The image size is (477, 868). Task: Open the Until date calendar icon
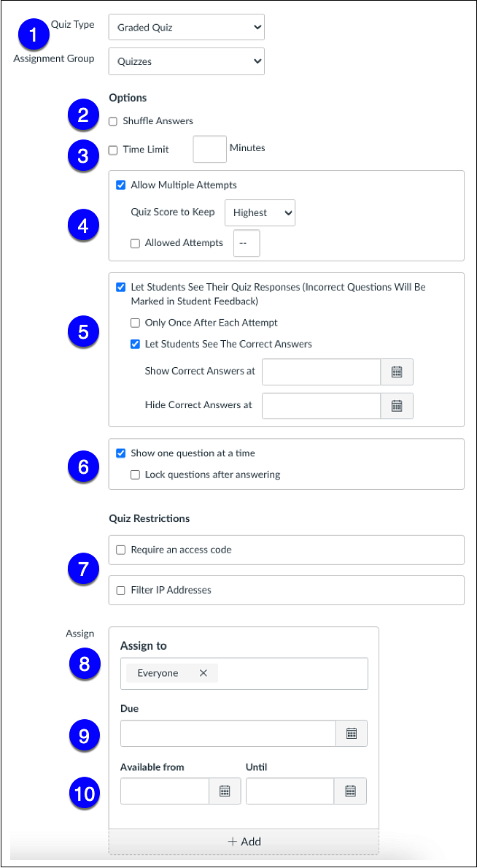352,791
